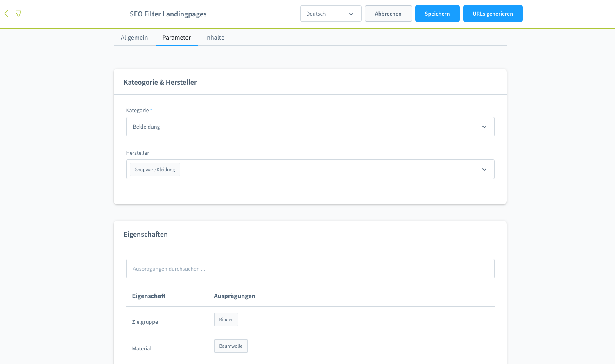Image resolution: width=615 pixels, height=364 pixels.
Task: Save with the Speichern button
Action: coord(437,14)
